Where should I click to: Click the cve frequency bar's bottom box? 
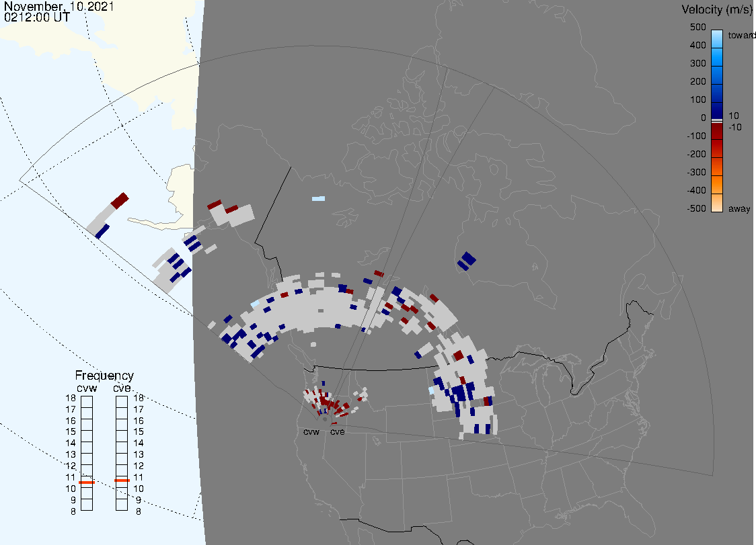tap(122, 505)
